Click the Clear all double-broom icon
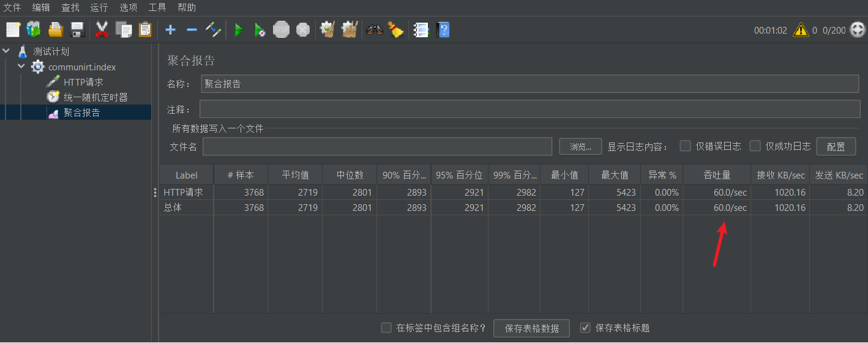The width and height of the screenshot is (868, 343). tap(350, 29)
